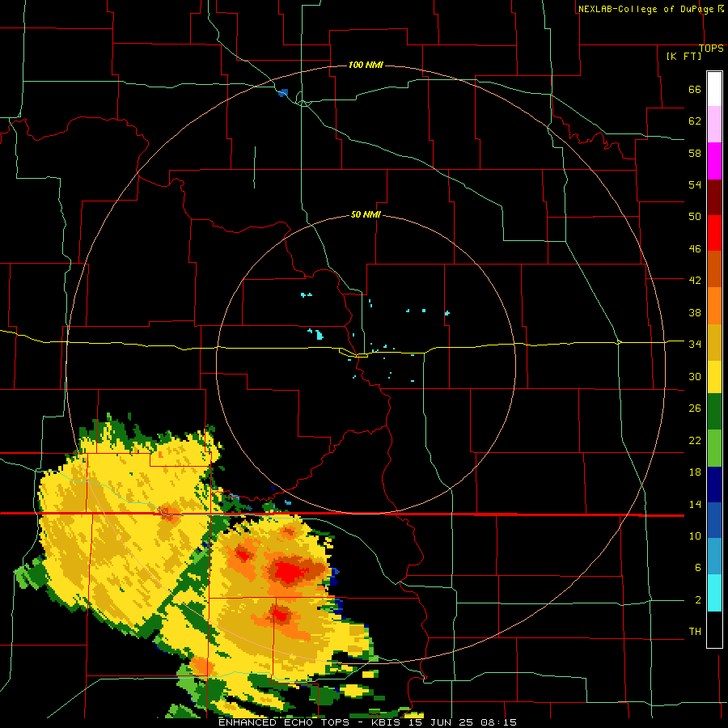Click the legend value 10

[695, 536]
